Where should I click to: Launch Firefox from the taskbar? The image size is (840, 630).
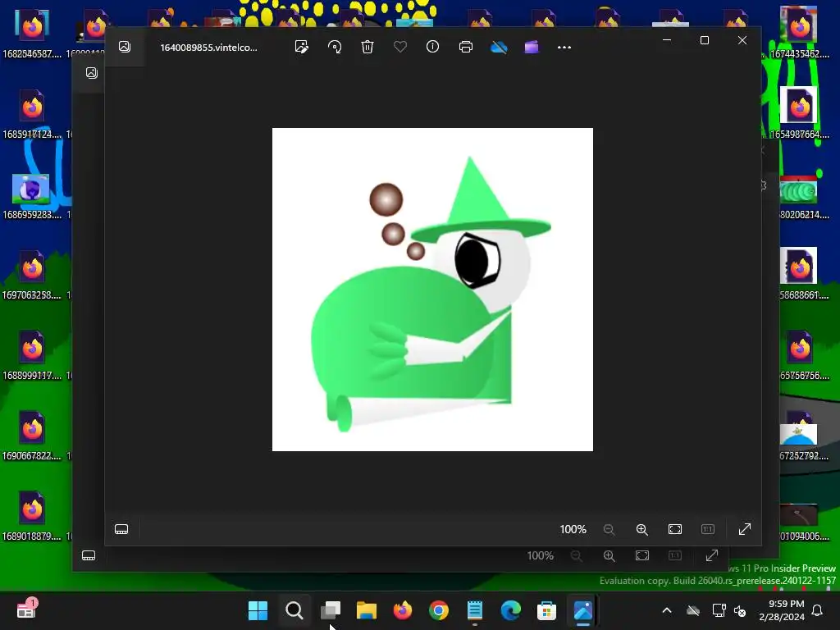click(403, 610)
